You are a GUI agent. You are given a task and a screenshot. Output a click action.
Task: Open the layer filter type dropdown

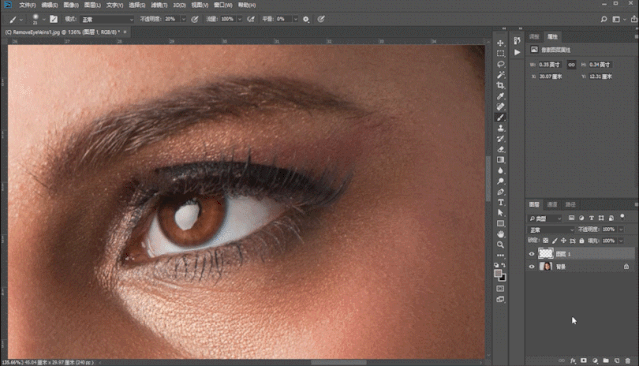click(x=545, y=218)
